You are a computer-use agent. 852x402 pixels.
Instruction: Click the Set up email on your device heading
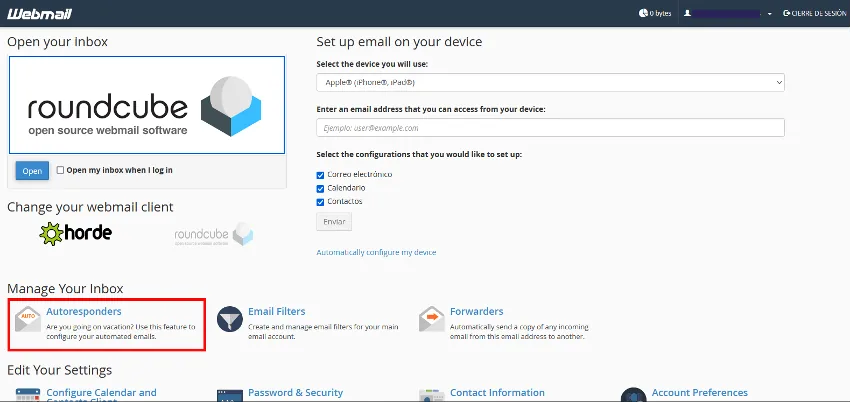(399, 42)
